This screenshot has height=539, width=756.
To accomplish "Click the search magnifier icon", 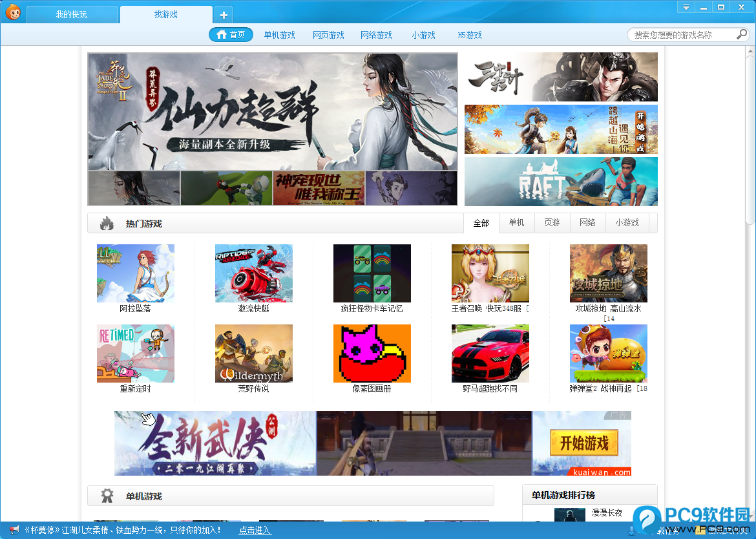I will click(742, 34).
